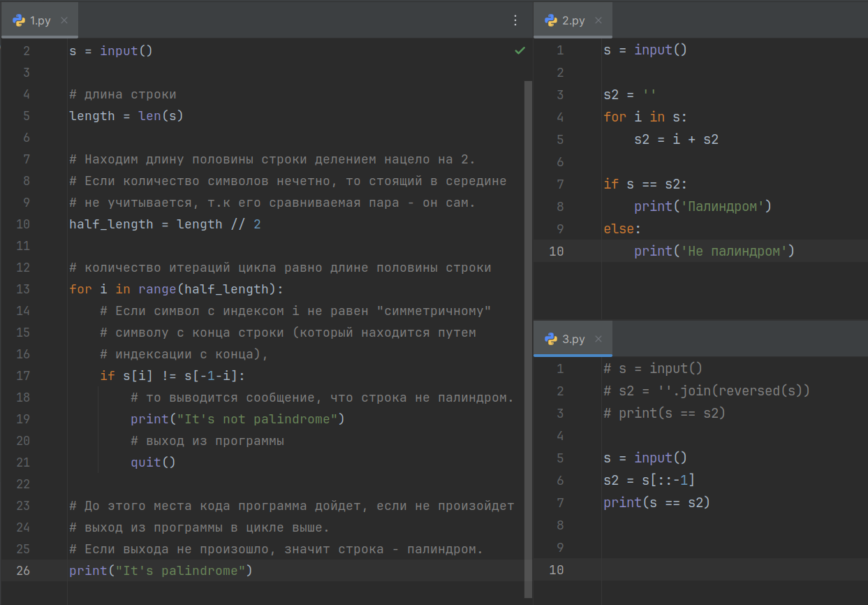Viewport: 868px width, 605px height.
Task: Click the Python file icon on 1.py tab
Action: click(19, 20)
